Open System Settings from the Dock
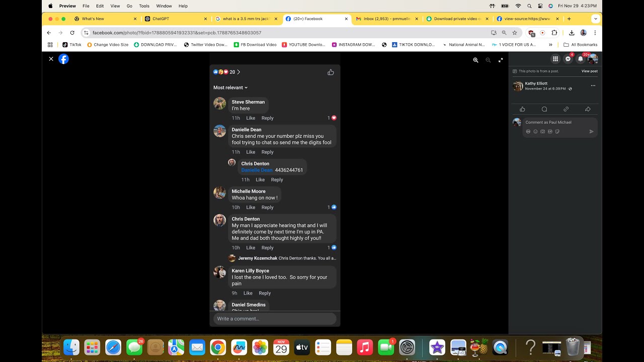The width and height of the screenshot is (644, 362). [407, 347]
